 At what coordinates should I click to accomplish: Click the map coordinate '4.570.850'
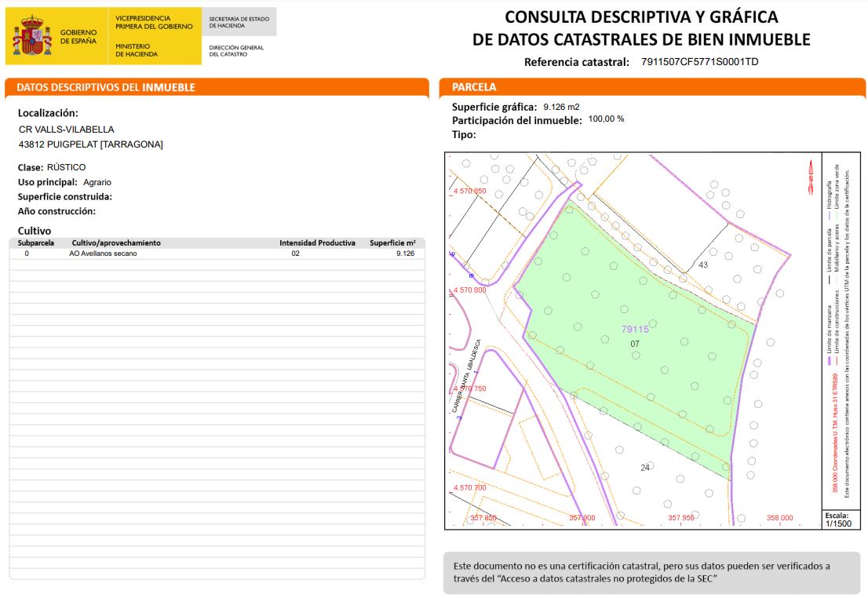click(469, 191)
